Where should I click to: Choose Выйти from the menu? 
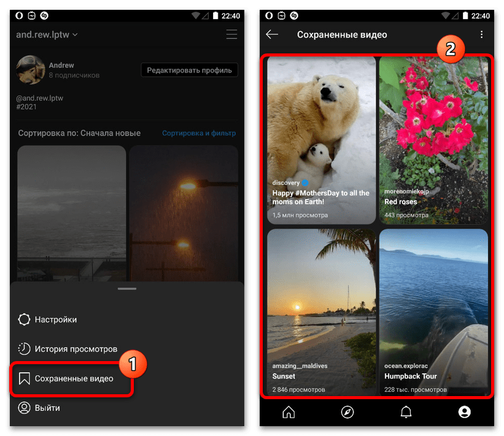pyautogui.click(x=47, y=408)
